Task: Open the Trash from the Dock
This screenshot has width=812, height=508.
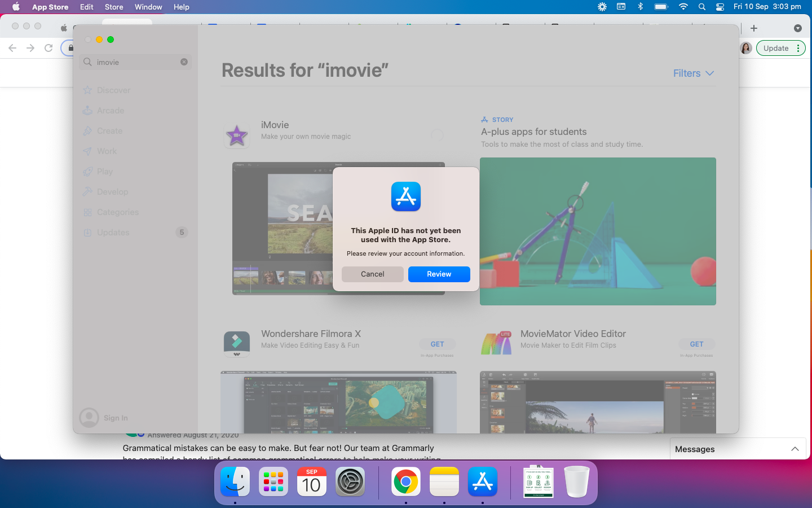Action: click(577, 482)
